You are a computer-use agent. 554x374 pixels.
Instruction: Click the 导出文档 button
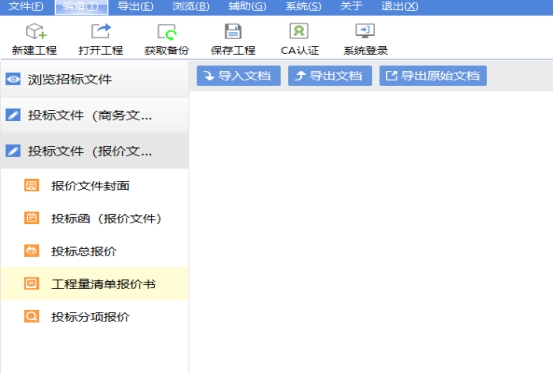click(330, 76)
